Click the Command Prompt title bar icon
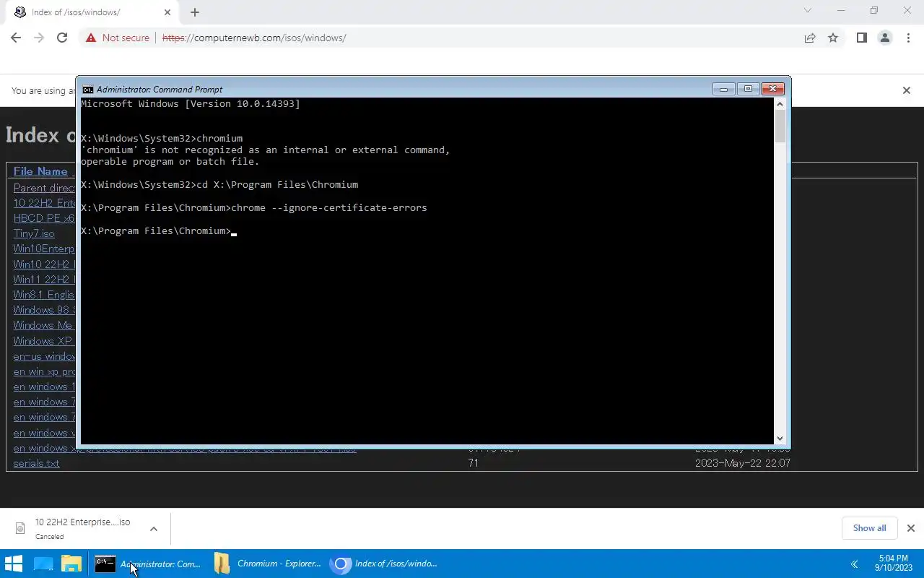 [x=87, y=90]
